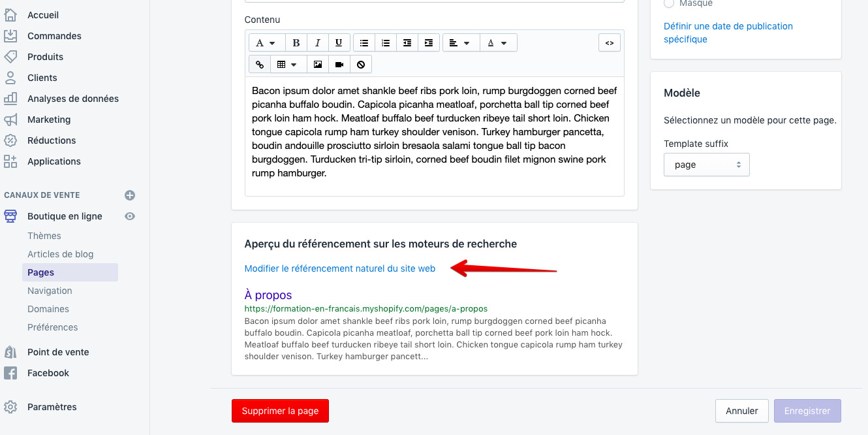
Task: Open Articles de blog
Action: point(61,254)
